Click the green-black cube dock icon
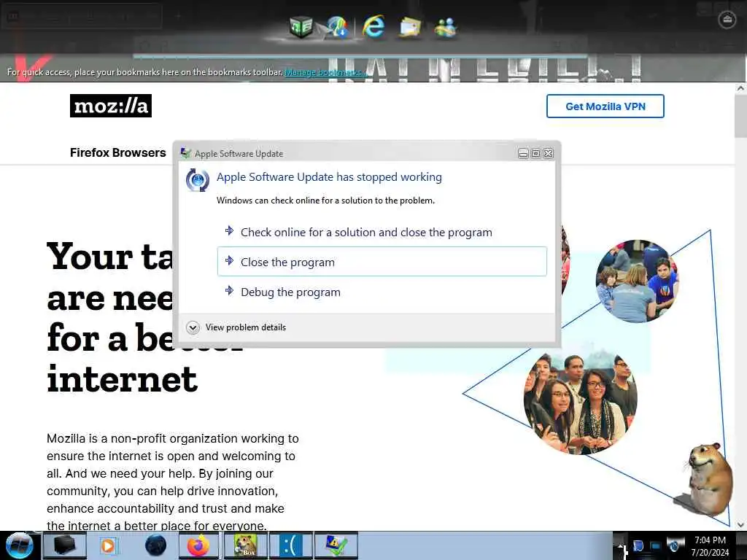 click(x=301, y=26)
